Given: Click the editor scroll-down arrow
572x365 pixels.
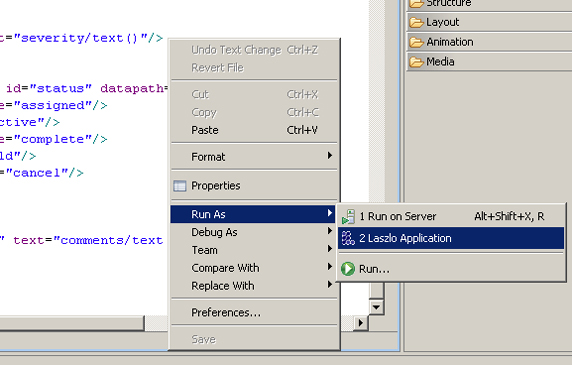Looking at the screenshot, I should [x=376, y=307].
